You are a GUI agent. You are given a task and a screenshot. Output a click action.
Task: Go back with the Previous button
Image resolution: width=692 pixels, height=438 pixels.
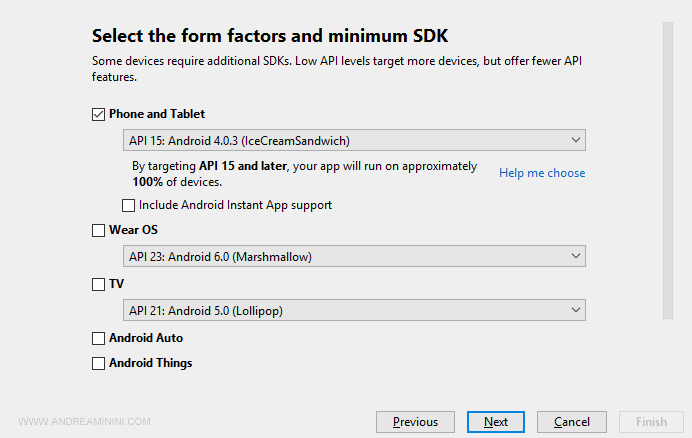tap(415, 422)
